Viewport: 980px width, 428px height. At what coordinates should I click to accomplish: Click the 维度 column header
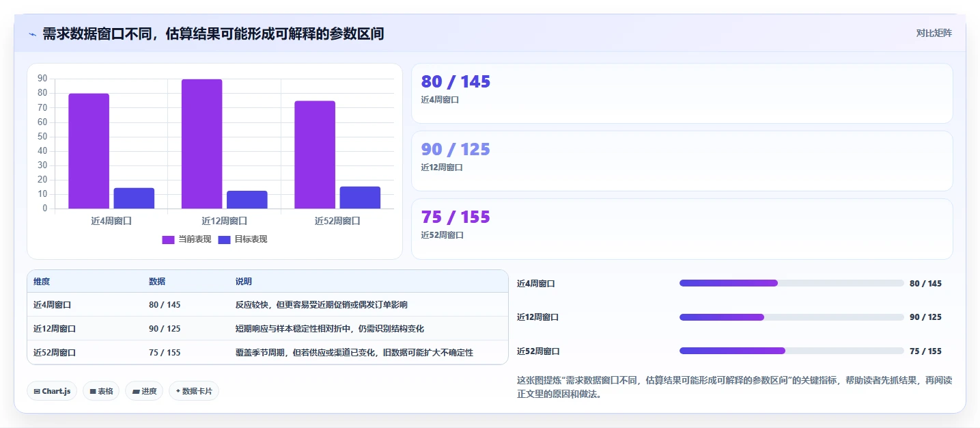click(42, 282)
